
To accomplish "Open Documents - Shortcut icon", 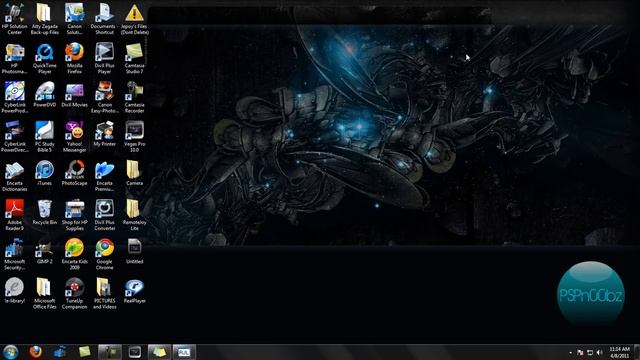I will point(104,19).
